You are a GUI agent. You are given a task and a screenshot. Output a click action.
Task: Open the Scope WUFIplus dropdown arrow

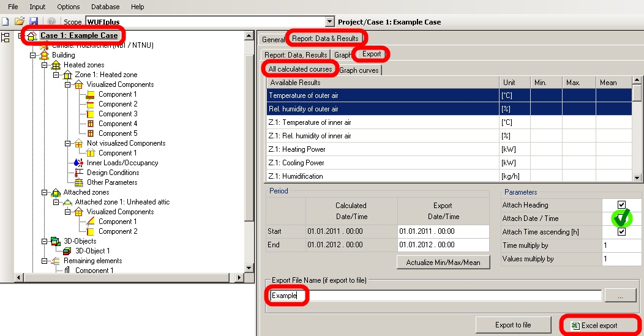(330, 22)
